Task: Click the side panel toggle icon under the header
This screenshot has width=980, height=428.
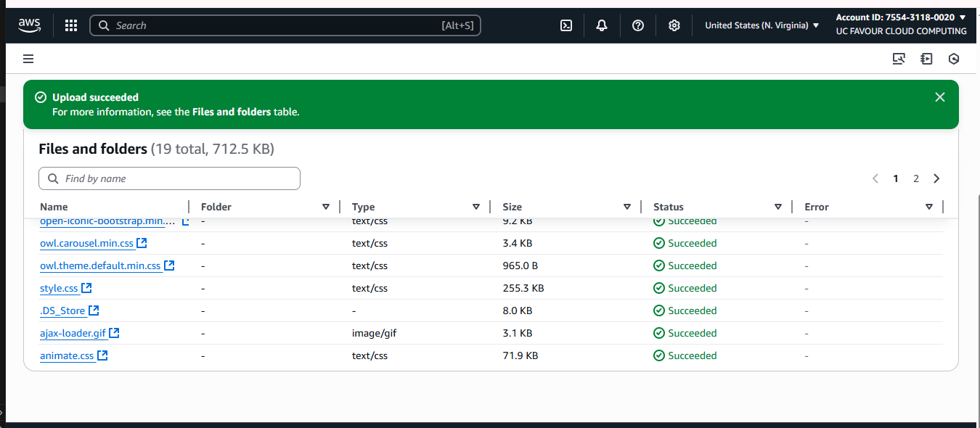Action: click(x=926, y=59)
